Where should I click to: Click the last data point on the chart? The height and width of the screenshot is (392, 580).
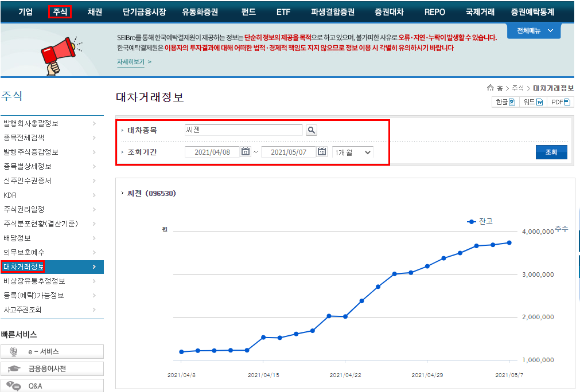click(509, 243)
